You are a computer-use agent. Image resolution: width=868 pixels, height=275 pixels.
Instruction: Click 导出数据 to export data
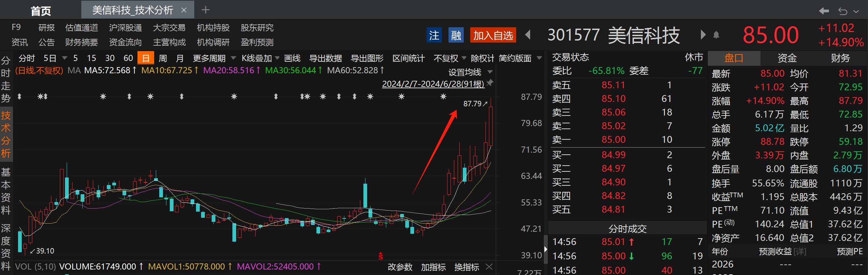[x=326, y=58]
